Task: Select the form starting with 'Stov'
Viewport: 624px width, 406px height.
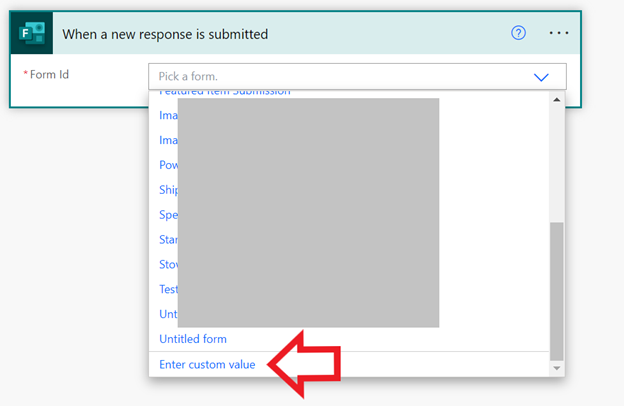Action: [168, 264]
